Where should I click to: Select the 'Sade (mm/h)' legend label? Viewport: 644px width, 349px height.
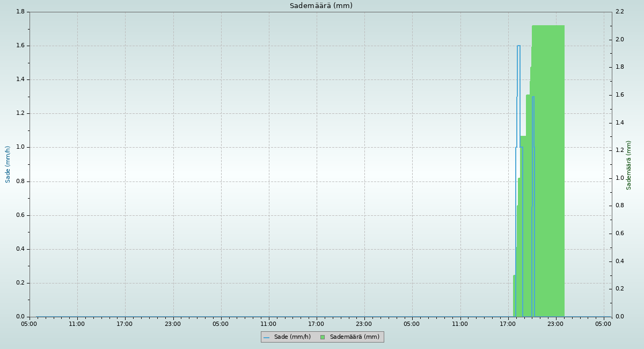(x=292, y=337)
